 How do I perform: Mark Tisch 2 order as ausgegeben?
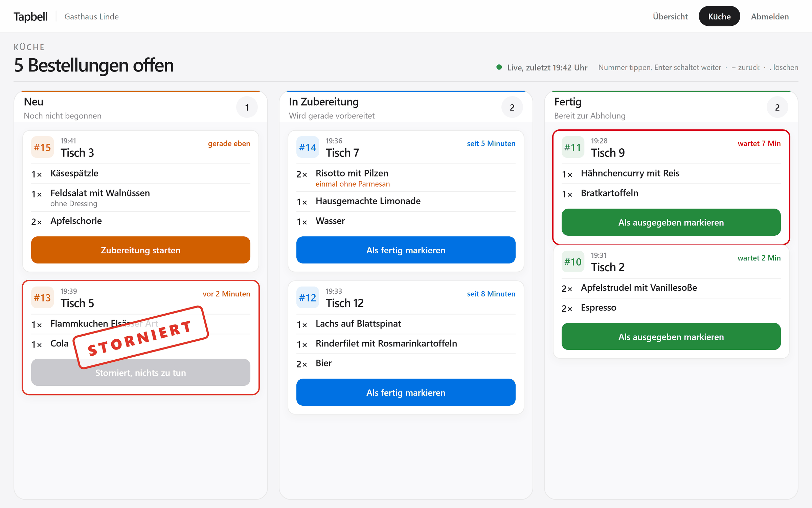click(671, 337)
